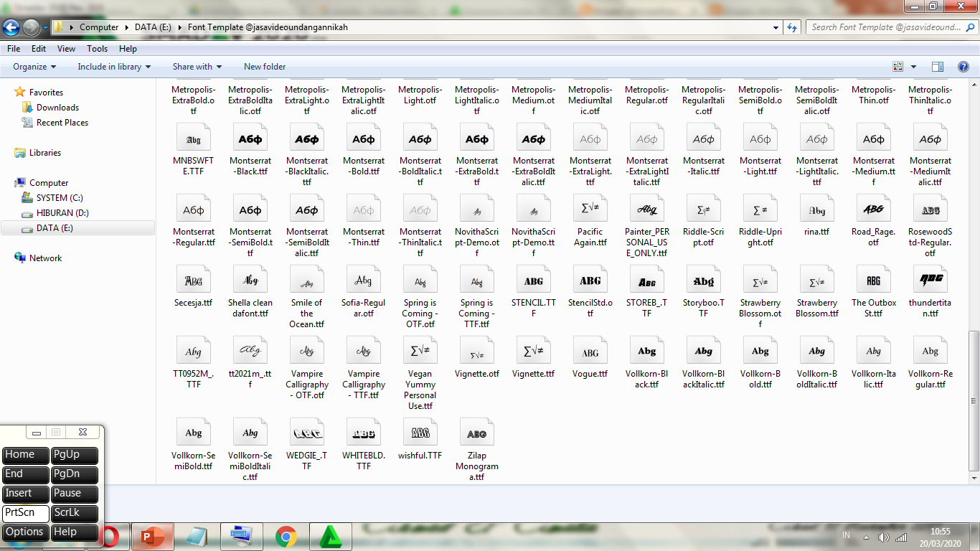Select HIBURAN (D:) drive
The image size is (980, 551).
pyautogui.click(x=63, y=213)
